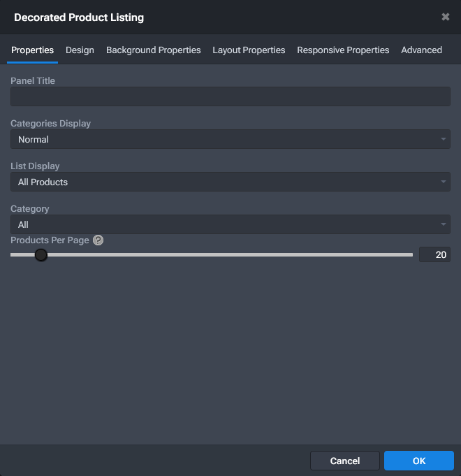Switch to the Design tab

click(80, 50)
